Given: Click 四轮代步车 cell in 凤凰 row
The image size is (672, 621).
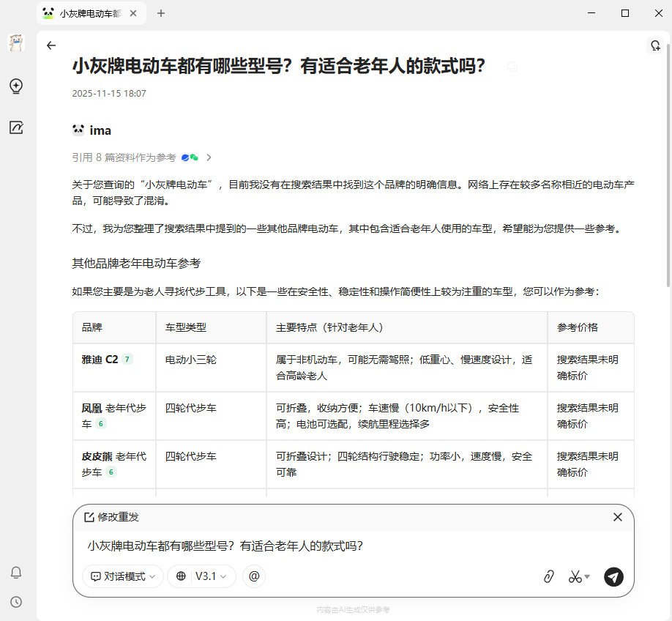Looking at the screenshot, I should (211, 416).
